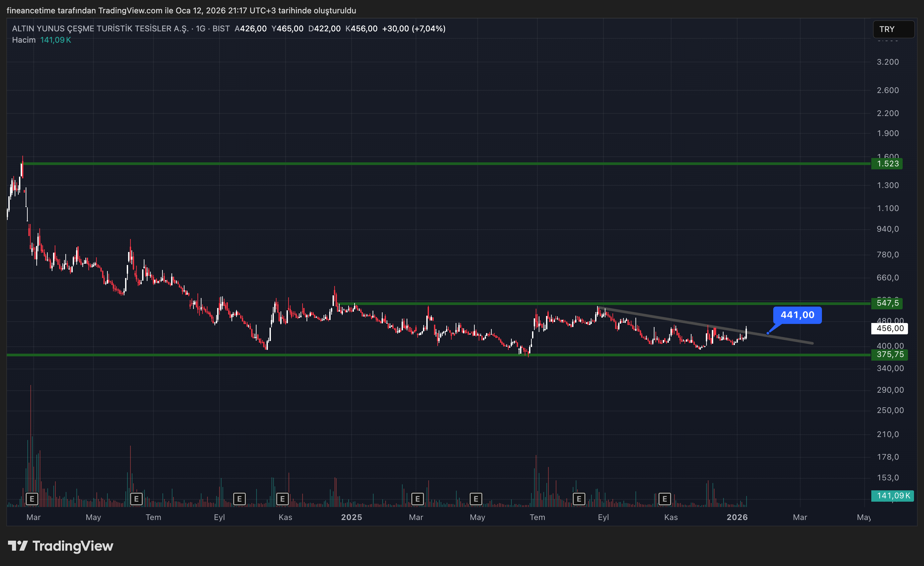The width and height of the screenshot is (924, 566).
Task: Click the teal 141,09K volume axis label
Action: pyautogui.click(x=893, y=496)
